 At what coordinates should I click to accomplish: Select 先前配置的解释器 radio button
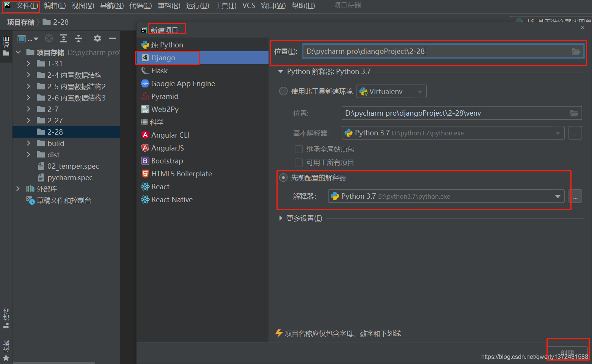283,177
